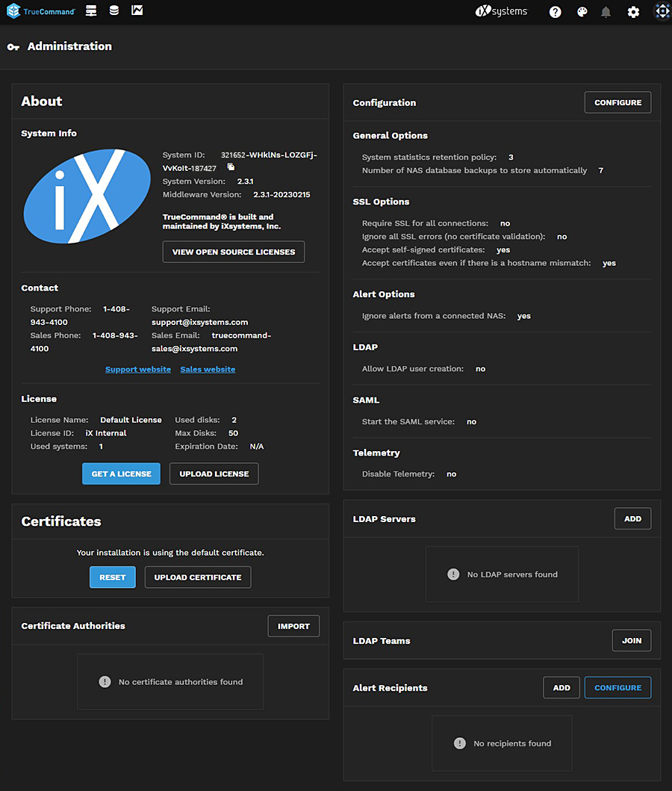This screenshot has width=672, height=791.
Task: Open the user avatar menu
Action: (x=661, y=12)
